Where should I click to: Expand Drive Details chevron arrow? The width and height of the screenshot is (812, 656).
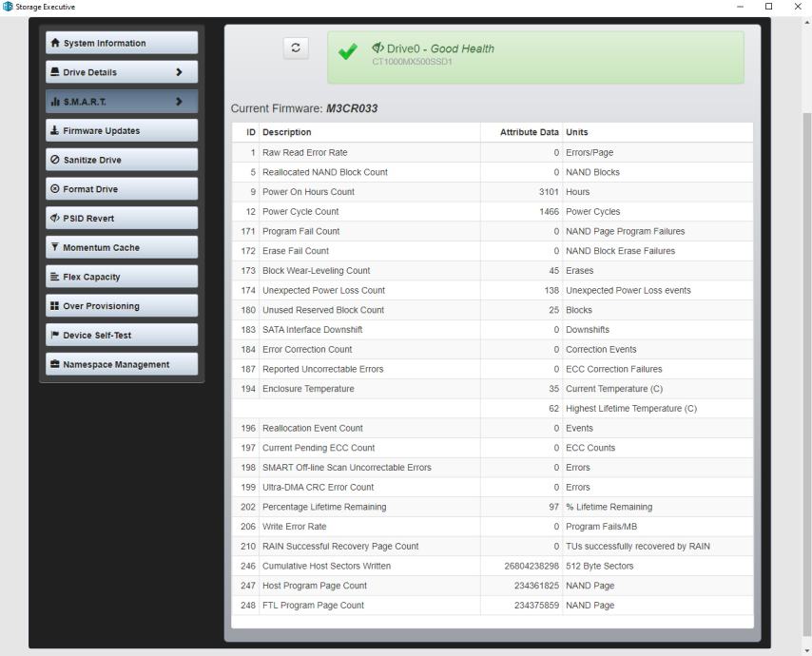179,72
